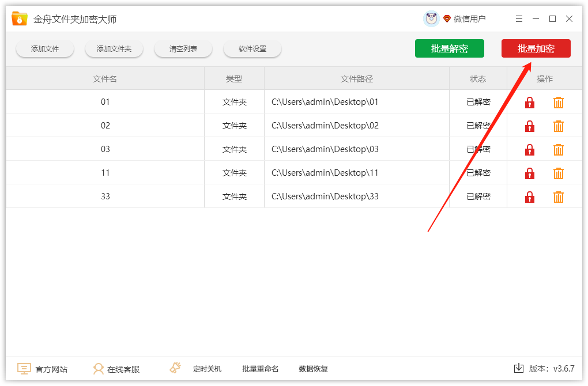
Task: Click 添加文件 to add files
Action: tap(44, 49)
